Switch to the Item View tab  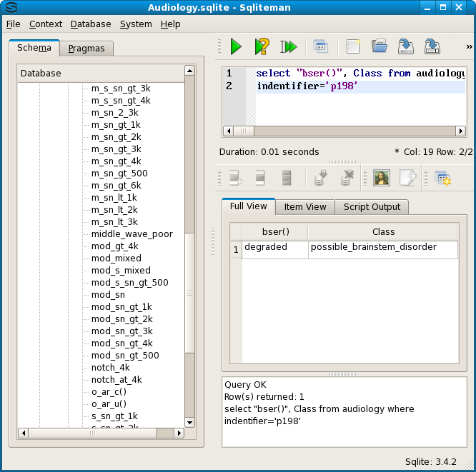tap(305, 207)
